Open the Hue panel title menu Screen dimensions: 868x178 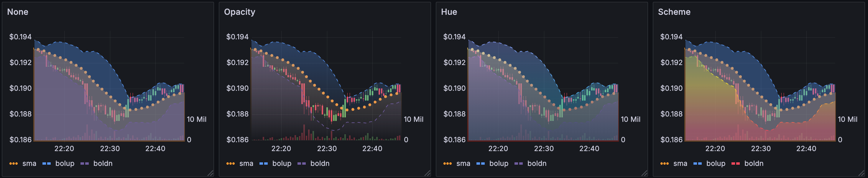point(449,12)
